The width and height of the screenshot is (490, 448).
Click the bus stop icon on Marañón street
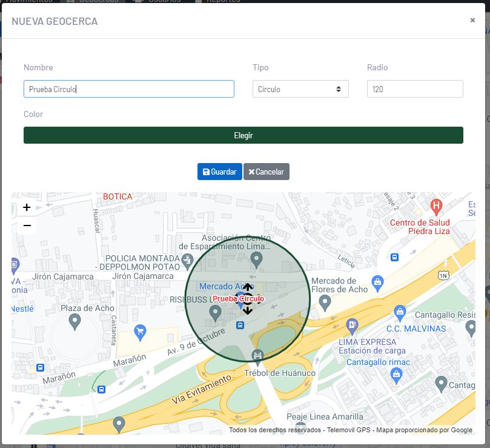pyautogui.click(x=40, y=367)
